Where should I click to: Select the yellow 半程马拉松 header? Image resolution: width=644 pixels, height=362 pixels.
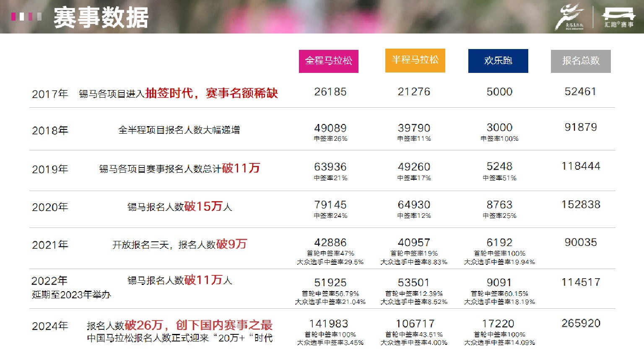(414, 60)
